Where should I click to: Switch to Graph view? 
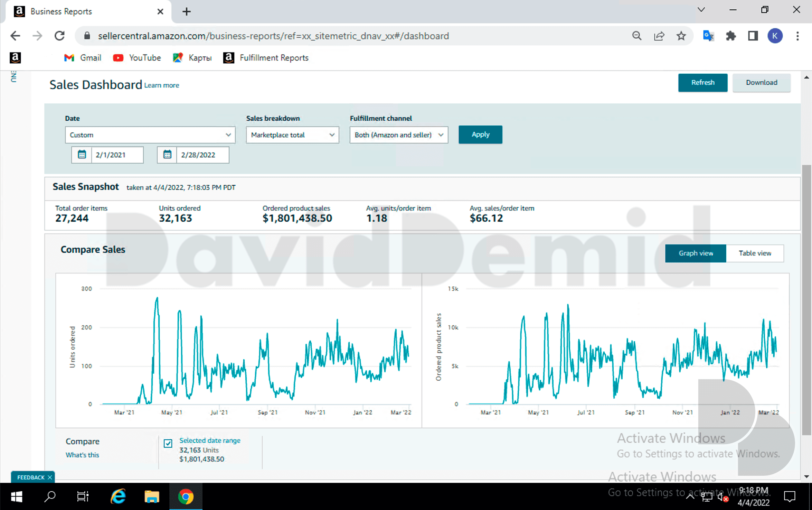696,253
